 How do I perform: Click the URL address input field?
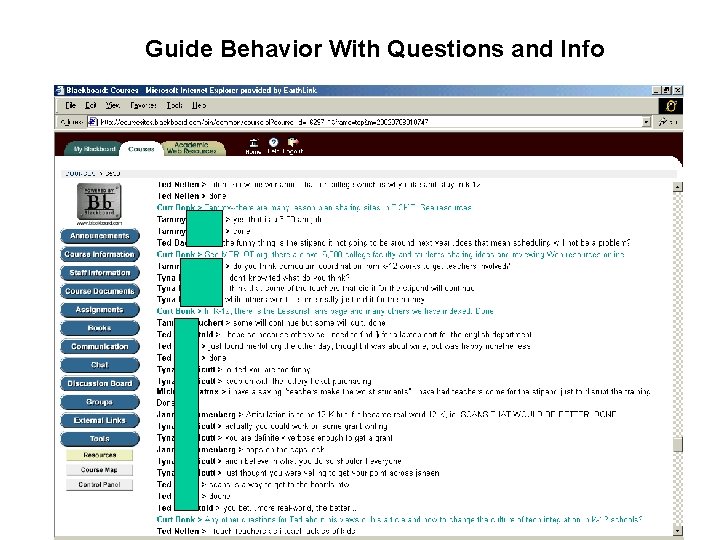coord(371,122)
